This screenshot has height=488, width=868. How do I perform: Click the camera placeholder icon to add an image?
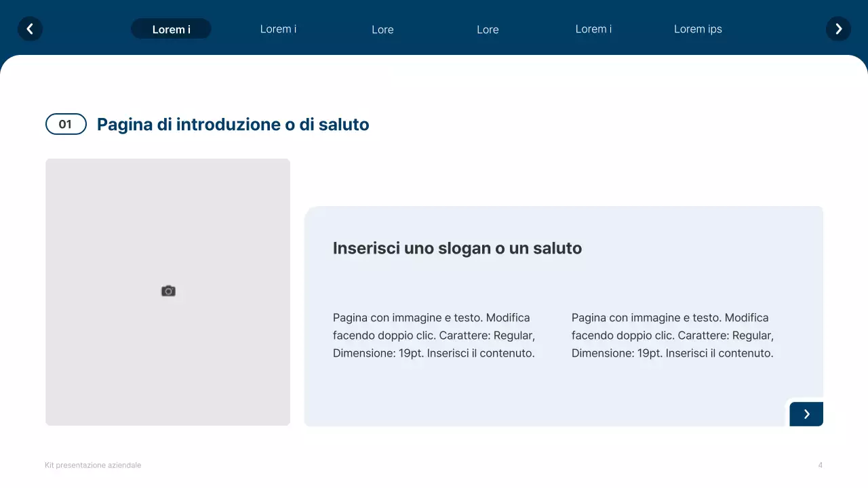click(167, 291)
